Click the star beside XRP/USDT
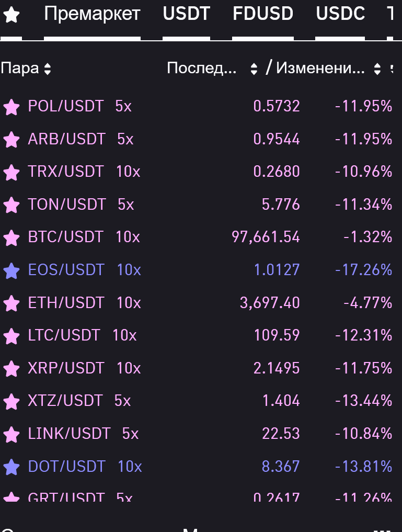Screen dimensions: 402x532 click(x=11, y=369)
